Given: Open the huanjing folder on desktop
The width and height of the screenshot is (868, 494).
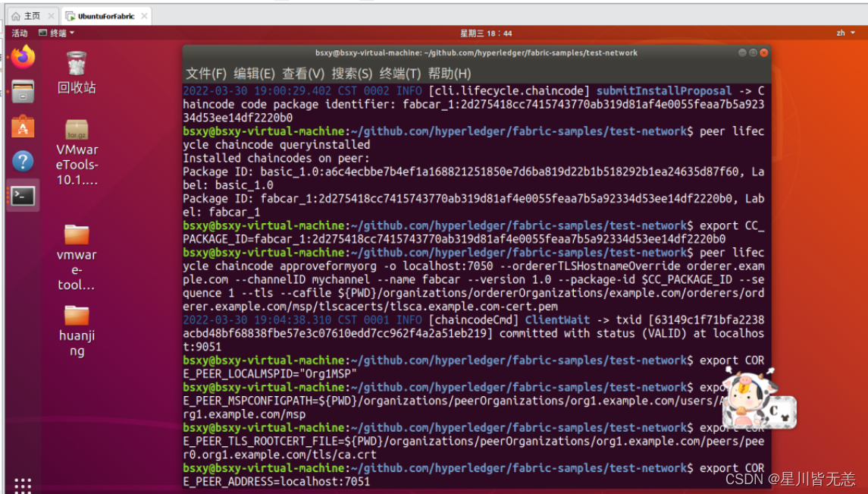Looking at the screenshot, I should coord(77,331).
